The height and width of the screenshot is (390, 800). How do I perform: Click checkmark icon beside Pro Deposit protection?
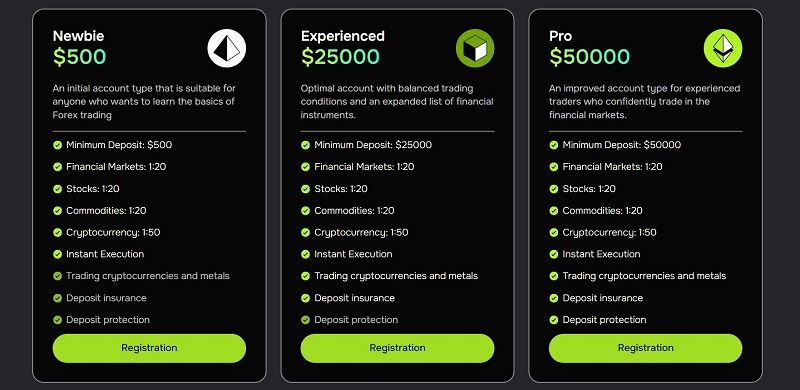554,320
